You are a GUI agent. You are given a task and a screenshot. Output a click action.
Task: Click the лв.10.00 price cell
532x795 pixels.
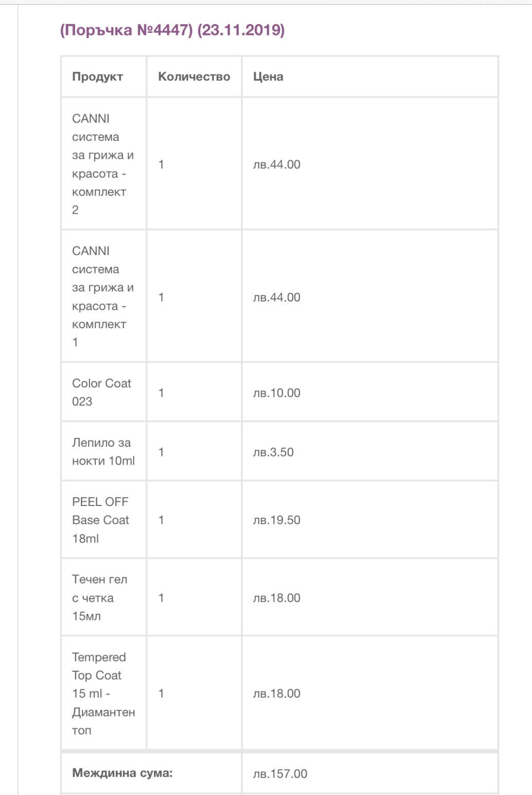click(277, 393)
